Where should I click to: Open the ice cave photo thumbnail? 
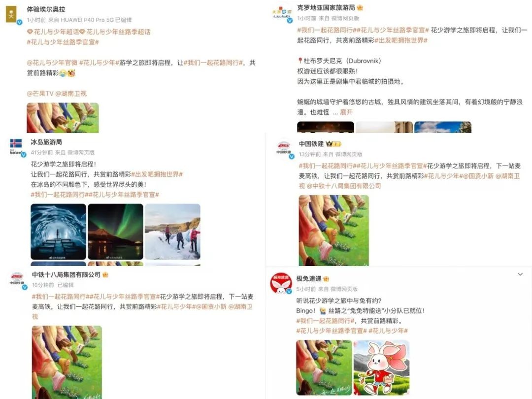(x=58, y=232)
